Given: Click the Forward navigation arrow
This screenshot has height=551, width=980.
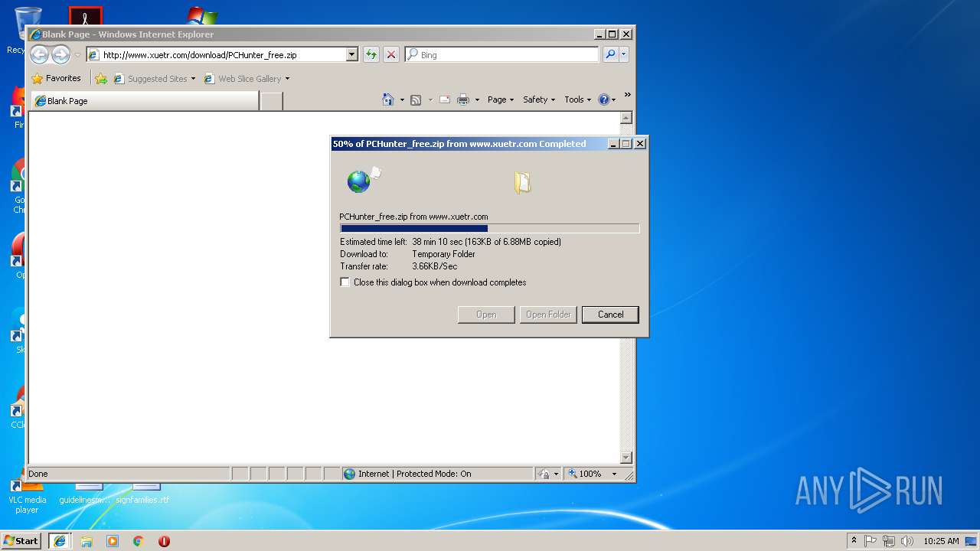Looking at the screenshot, I should click(60, 54).
